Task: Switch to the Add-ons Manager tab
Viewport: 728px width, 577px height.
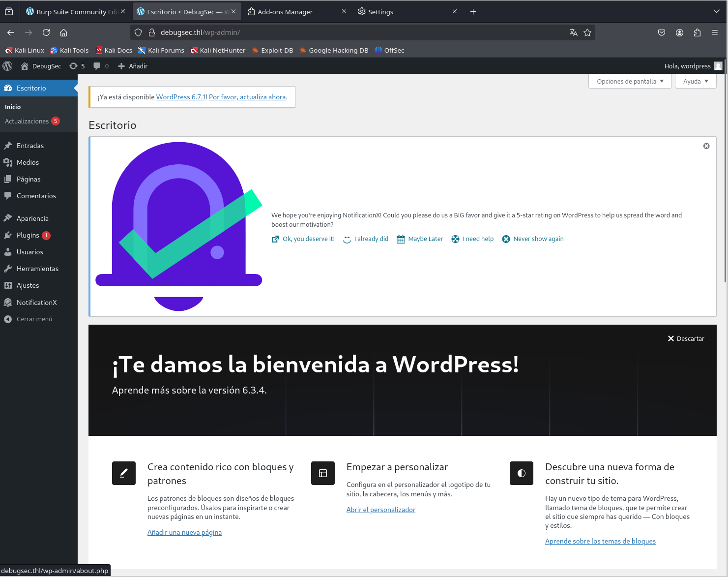Action: [285, 12]
